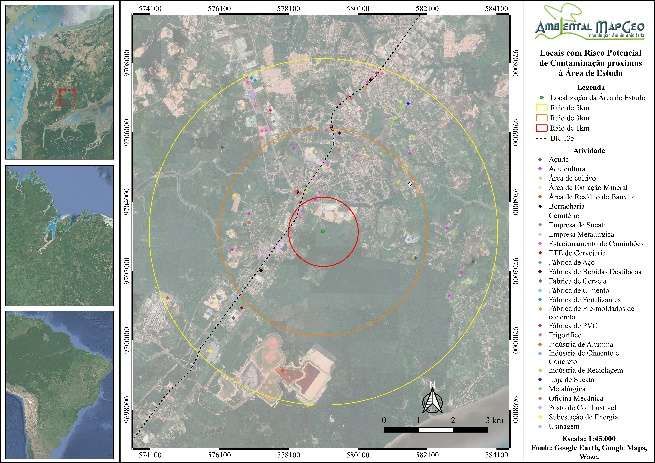Viewport: 655px width, 463px height.
Task: Click the Metalúrgica legend dot
Action: (x=541, y=389)
